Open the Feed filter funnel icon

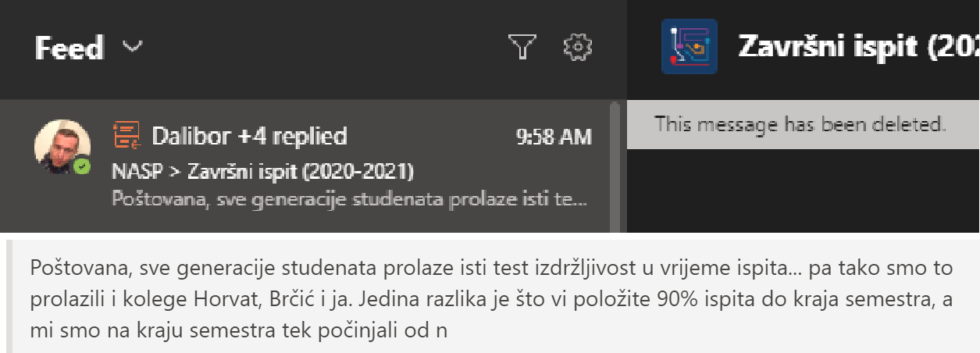point(522,48)
